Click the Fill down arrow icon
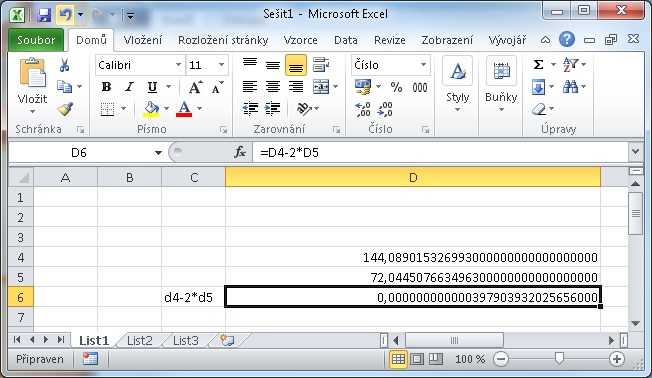Viewport: 652px width, 378px height. click(538, 87)
